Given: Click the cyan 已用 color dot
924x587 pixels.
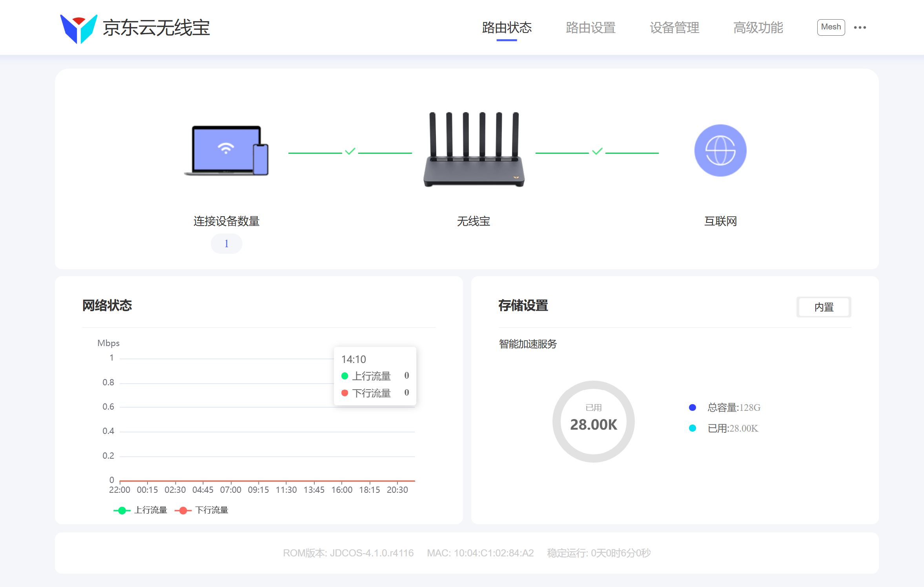Looking at the screenshot, I should 692,428.
